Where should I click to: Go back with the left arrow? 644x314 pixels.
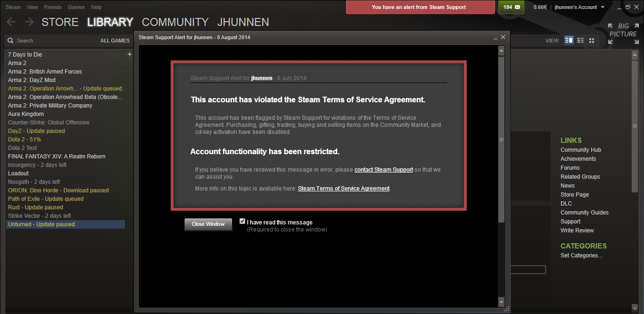click(11, 22)
